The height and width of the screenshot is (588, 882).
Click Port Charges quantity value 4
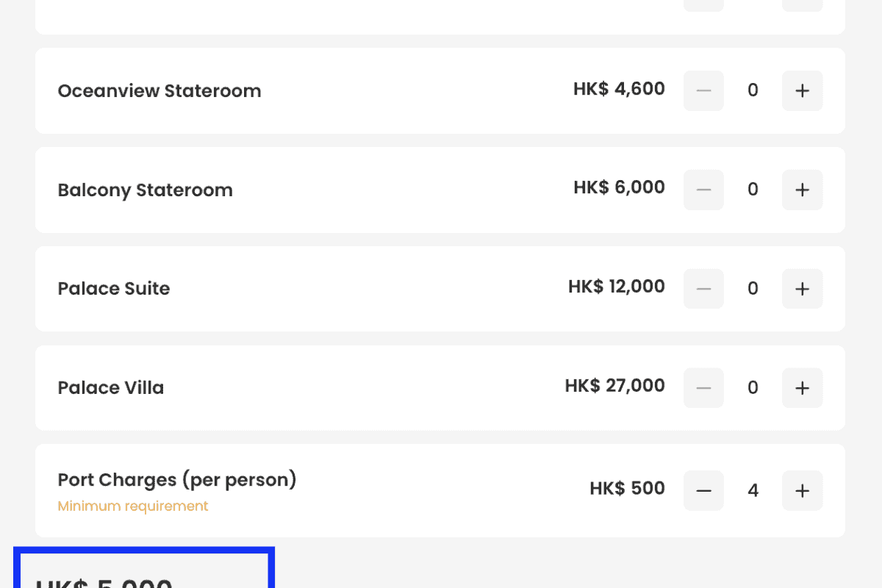point(753,490)
